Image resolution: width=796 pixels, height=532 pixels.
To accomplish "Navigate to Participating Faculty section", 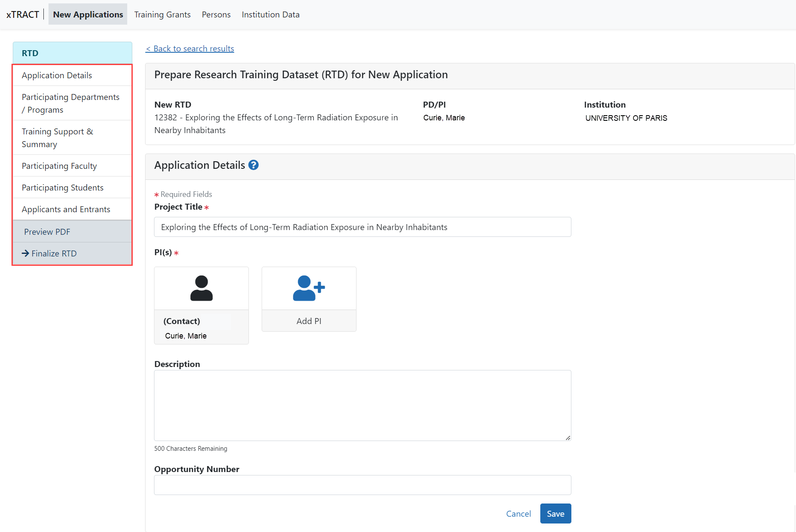I will pyautogui.click(x=59, y=166).
